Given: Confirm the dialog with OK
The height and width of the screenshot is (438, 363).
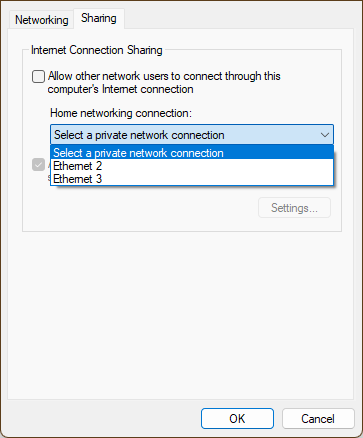Looking at the screenshot, I should coord(237,419).
